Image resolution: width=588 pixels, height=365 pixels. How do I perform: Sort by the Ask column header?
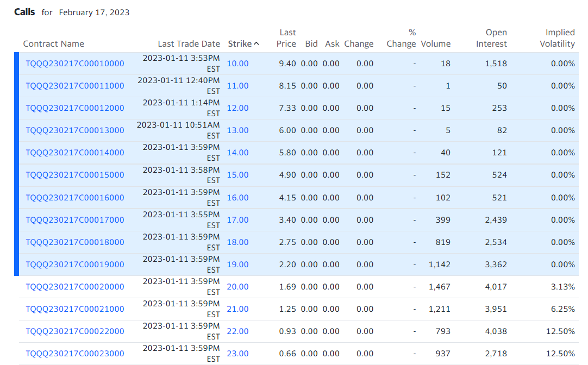click(x=332, y=44)
